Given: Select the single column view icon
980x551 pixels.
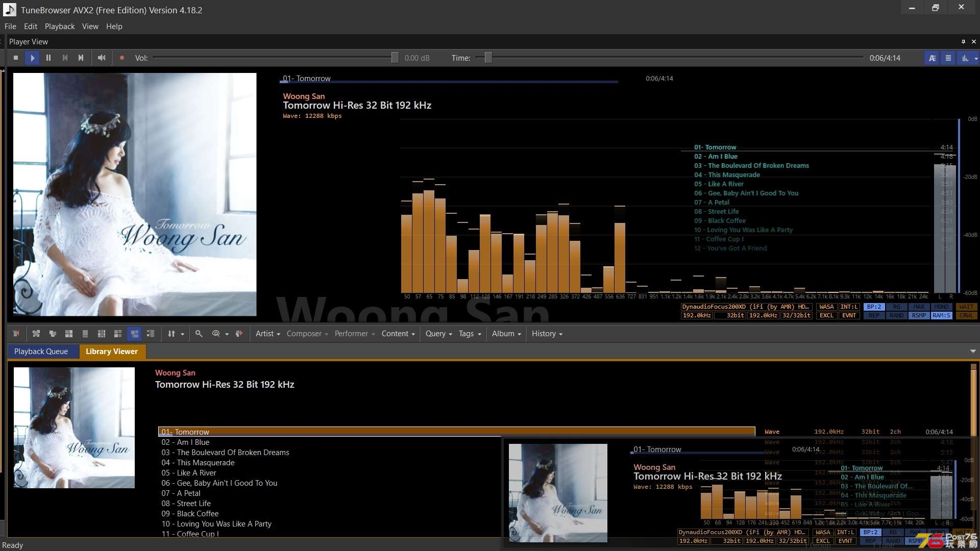Looking at the screenshot, I should point(85,334).
